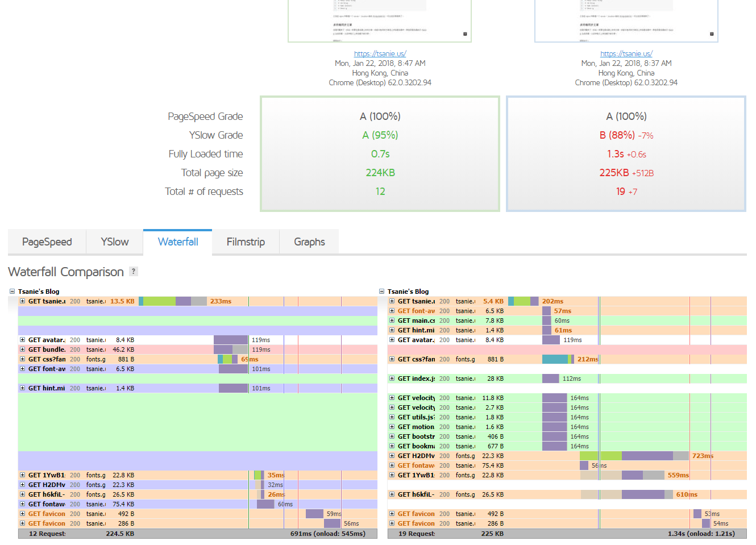Expand the GET css?fam request with 212ms timing
The width and height of the screenshot is (756, 545).
392,359
